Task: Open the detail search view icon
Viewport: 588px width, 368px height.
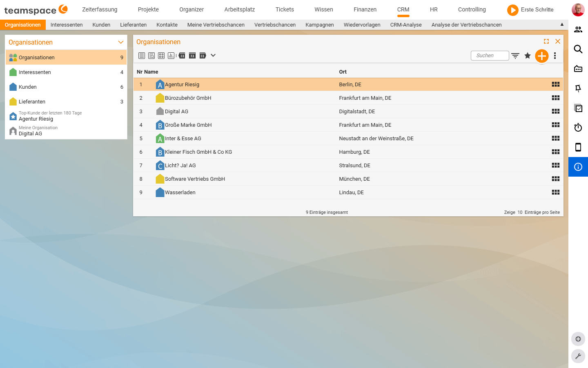Action: point(151,56)
